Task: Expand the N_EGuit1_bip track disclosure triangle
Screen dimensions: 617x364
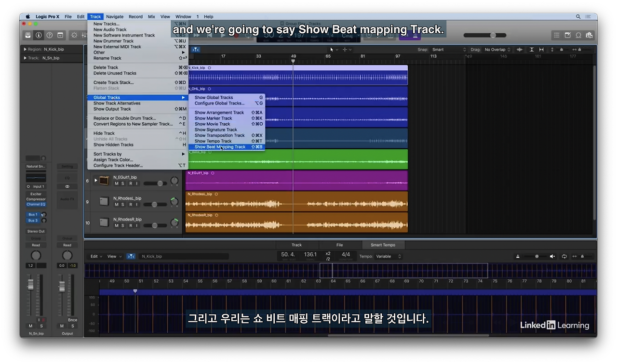Action: [x=95, y=181]
